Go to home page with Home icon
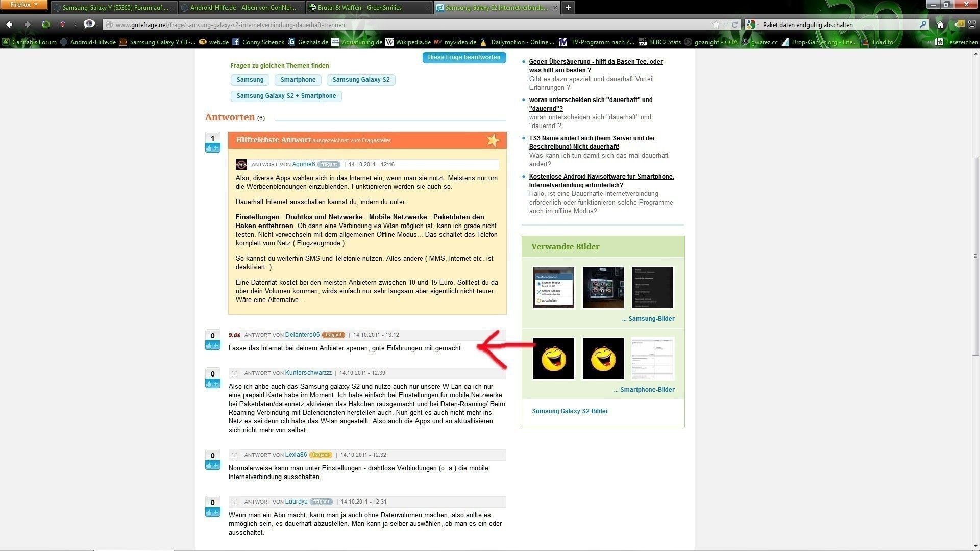980x551 pixels. (x=940, y=24)
